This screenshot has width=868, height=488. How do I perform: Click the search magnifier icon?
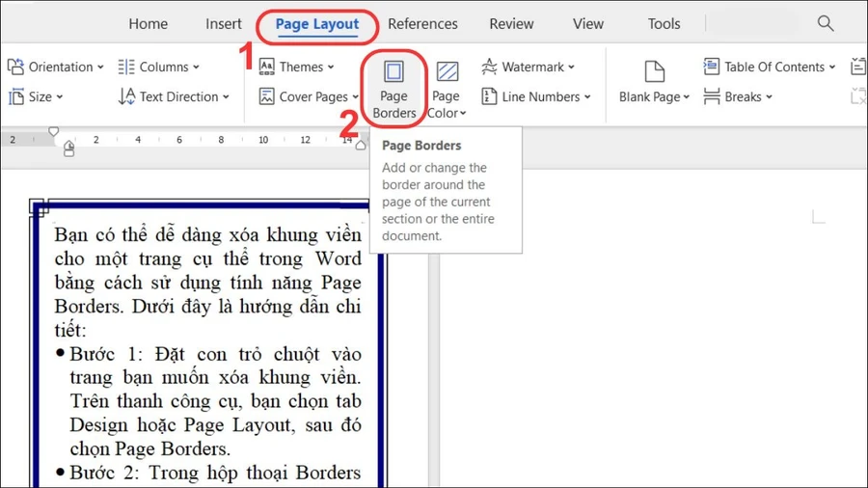click(826, 23)
